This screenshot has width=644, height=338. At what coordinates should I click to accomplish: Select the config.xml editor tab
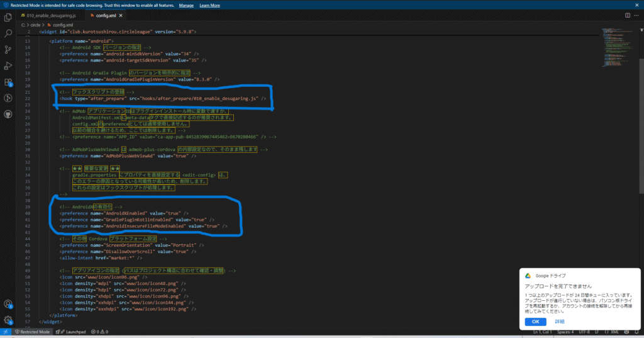106,16
